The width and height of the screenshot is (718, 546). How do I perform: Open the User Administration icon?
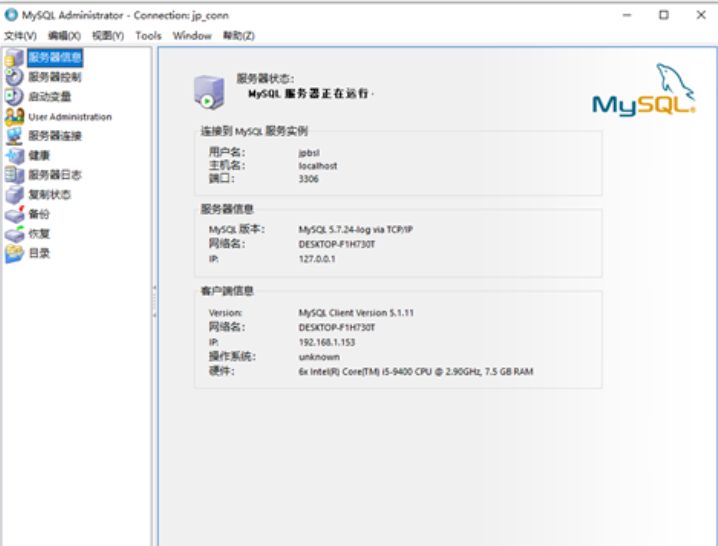click(14, 116)
